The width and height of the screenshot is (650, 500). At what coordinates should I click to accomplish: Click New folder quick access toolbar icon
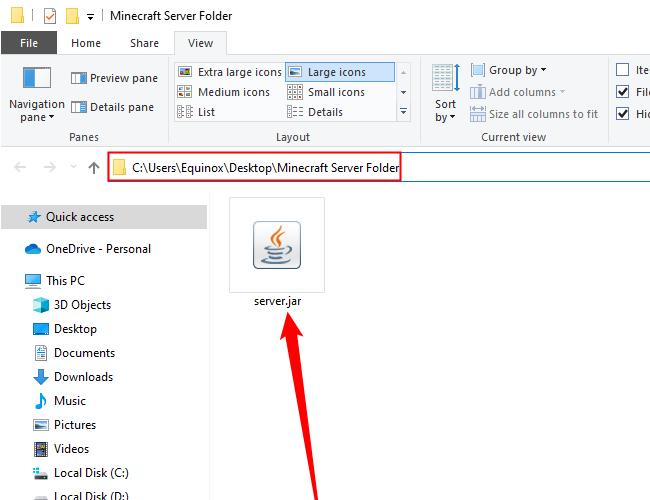point(73,16)
